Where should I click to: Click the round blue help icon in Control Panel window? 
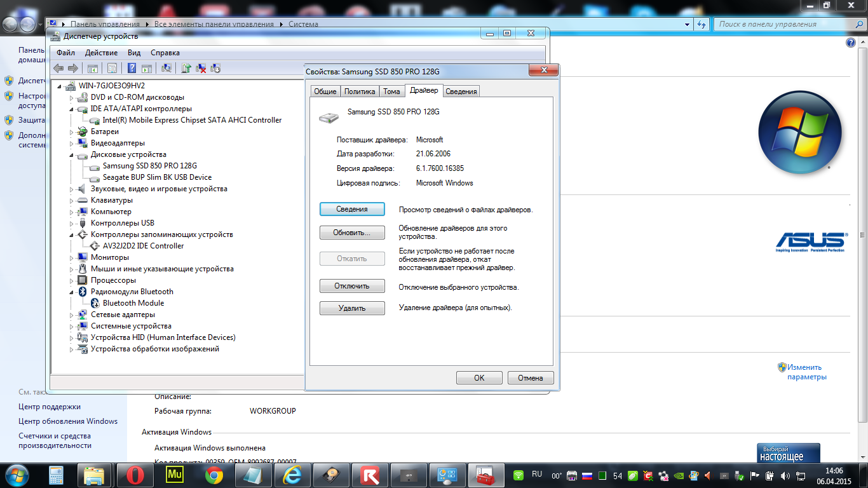851,43
